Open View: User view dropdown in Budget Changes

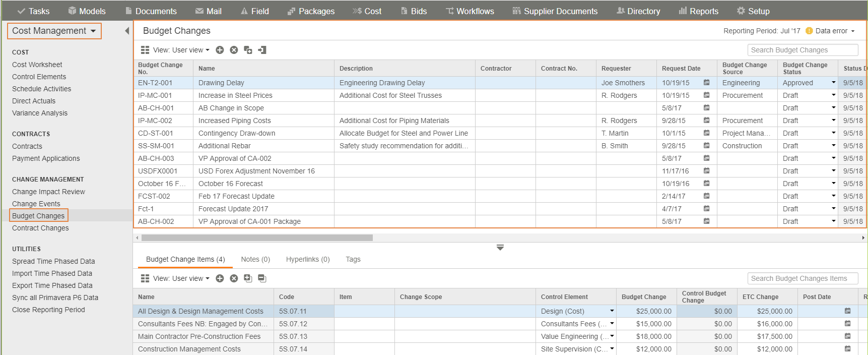pos(181,50)
